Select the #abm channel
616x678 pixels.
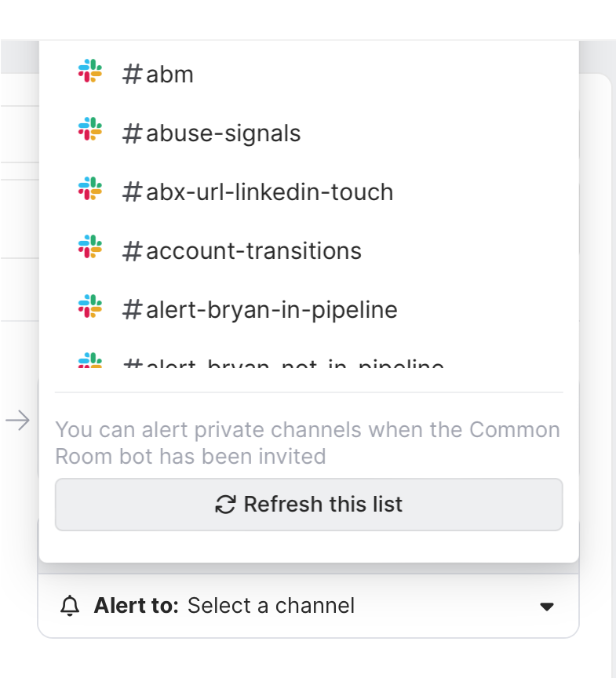pyautogui.click(x=159, y=75)
